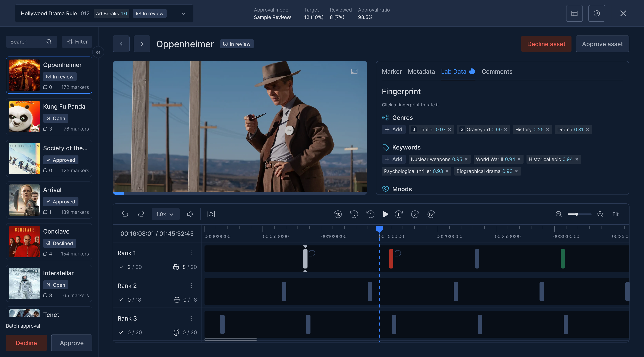Select the Kung Fu Panda thumbnail
The height and width of the screenshot is (357, 644).
click(24, 117)
